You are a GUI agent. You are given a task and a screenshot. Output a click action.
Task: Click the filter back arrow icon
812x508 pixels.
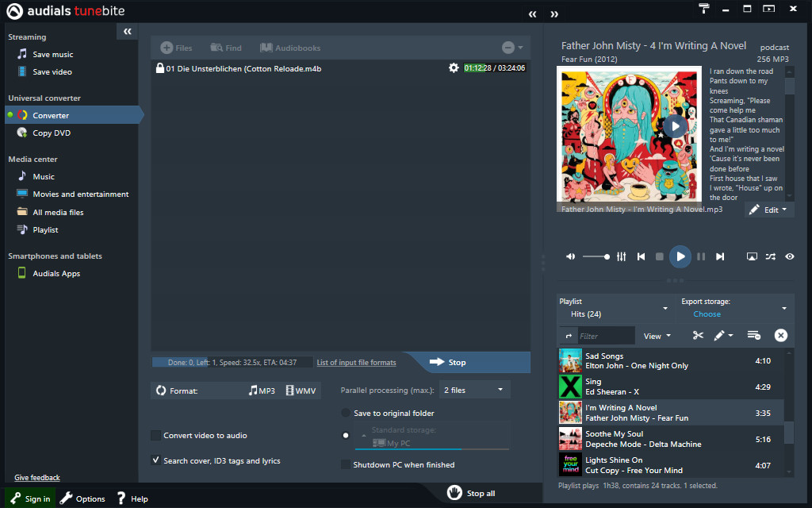point(569,336)
